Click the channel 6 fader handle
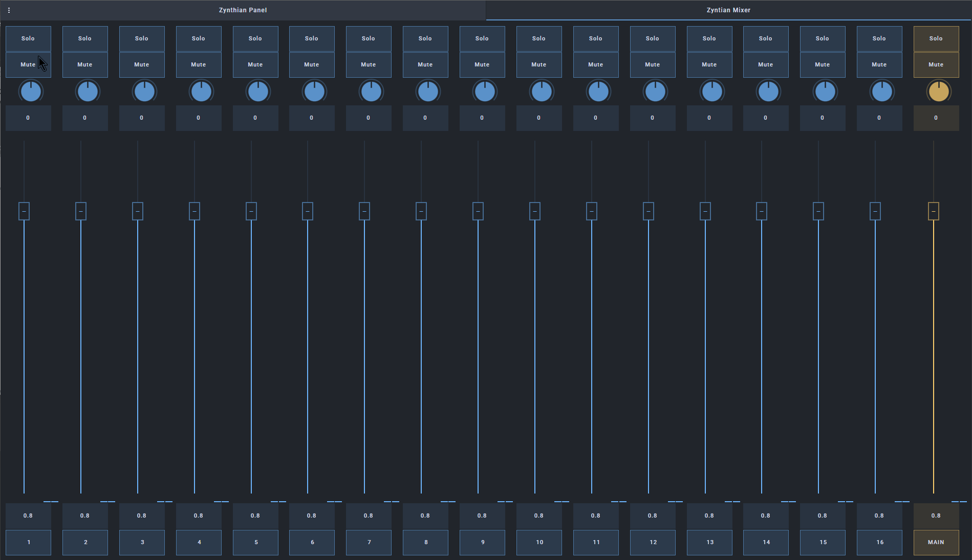 (x=308, y=211)
